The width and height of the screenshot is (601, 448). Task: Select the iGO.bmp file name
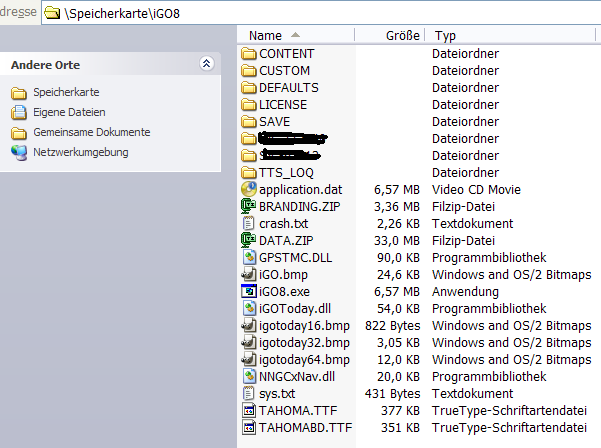tap(283, 275)
